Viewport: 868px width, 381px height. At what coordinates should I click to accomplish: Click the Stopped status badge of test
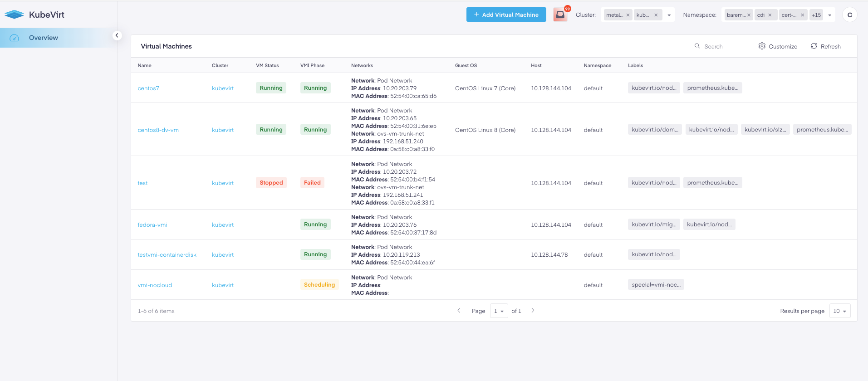[x=271, y=182]
